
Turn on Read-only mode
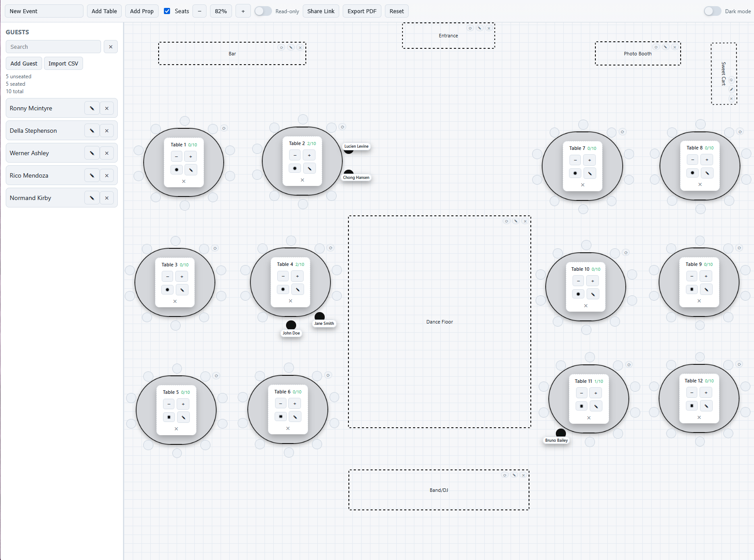(x=263, y=11)
